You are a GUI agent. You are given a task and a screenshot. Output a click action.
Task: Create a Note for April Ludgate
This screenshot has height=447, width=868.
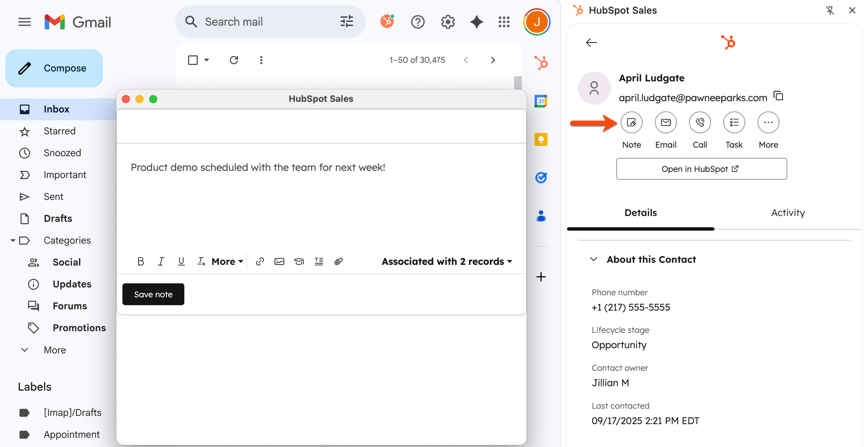coord(632,122)
